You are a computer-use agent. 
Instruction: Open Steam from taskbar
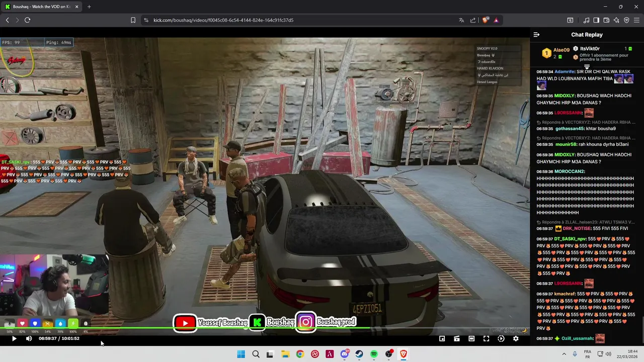359,354
